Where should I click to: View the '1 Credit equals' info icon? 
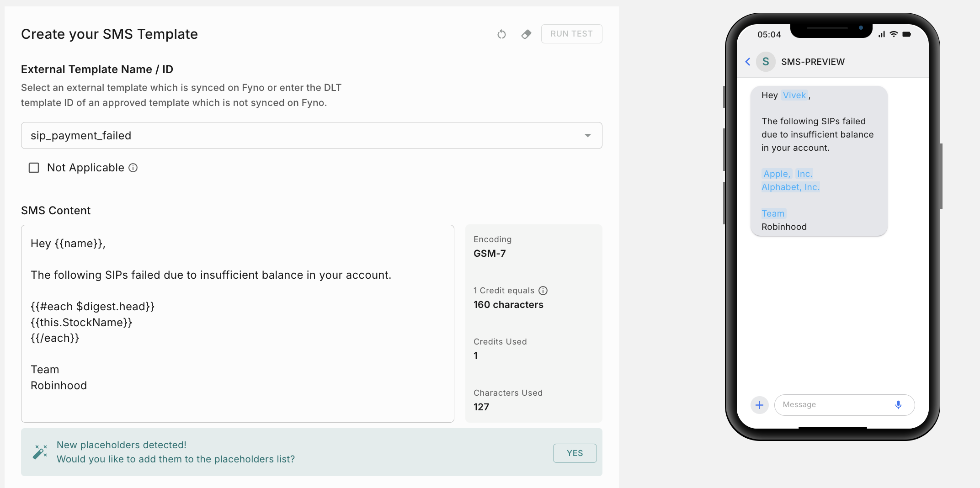(x=543, y=290)
